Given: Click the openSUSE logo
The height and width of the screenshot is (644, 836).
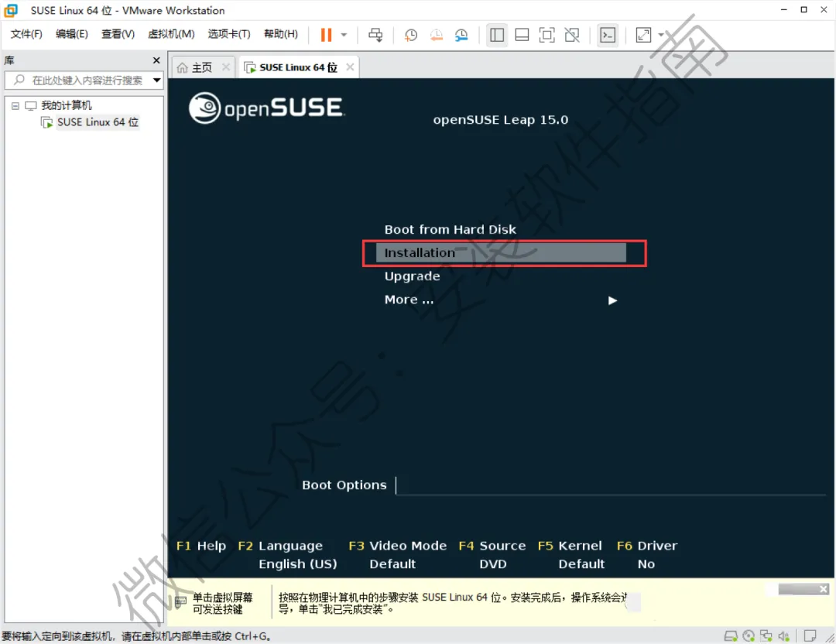Looking at the screenshot, I should pos(266,108).
